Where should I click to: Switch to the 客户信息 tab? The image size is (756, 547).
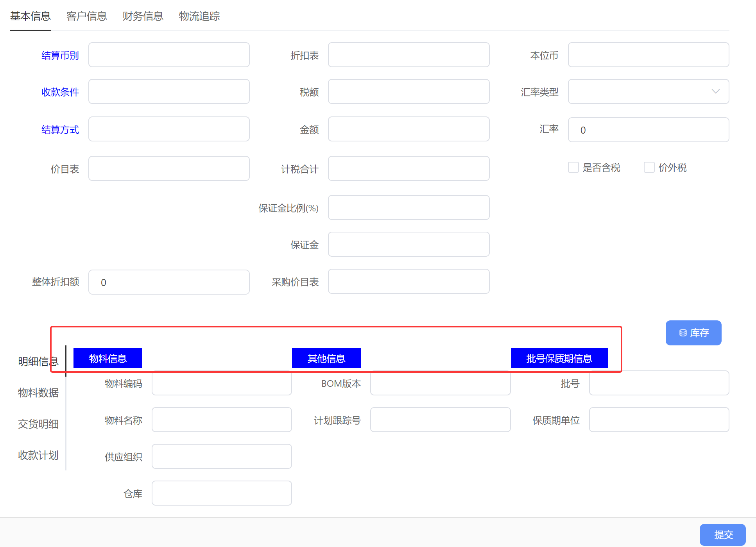coord(86,16)
